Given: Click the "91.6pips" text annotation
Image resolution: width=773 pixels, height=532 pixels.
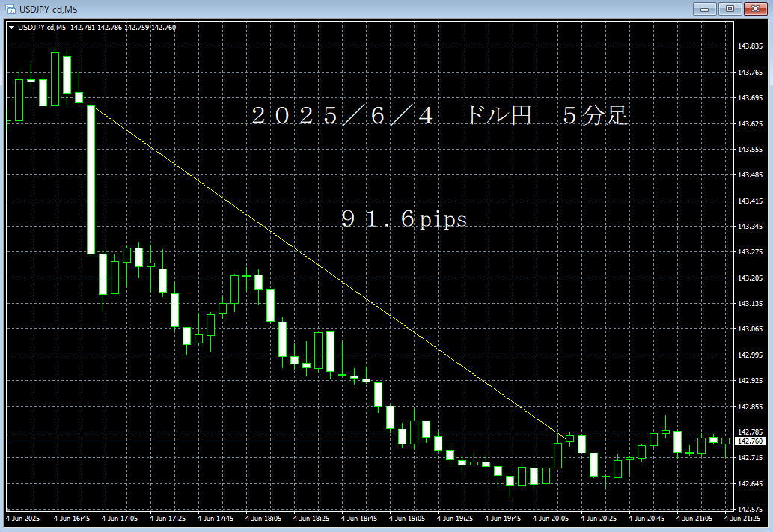Looking at the screenshot, I should (x=404, y=219).
